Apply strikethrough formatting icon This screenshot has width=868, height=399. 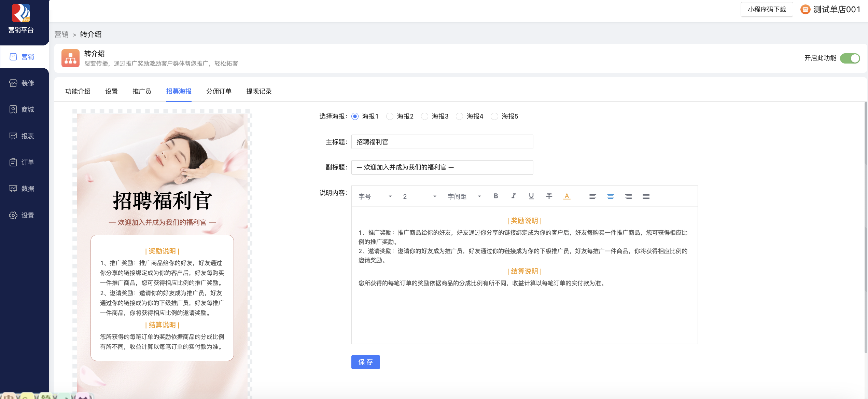point(549,196)
